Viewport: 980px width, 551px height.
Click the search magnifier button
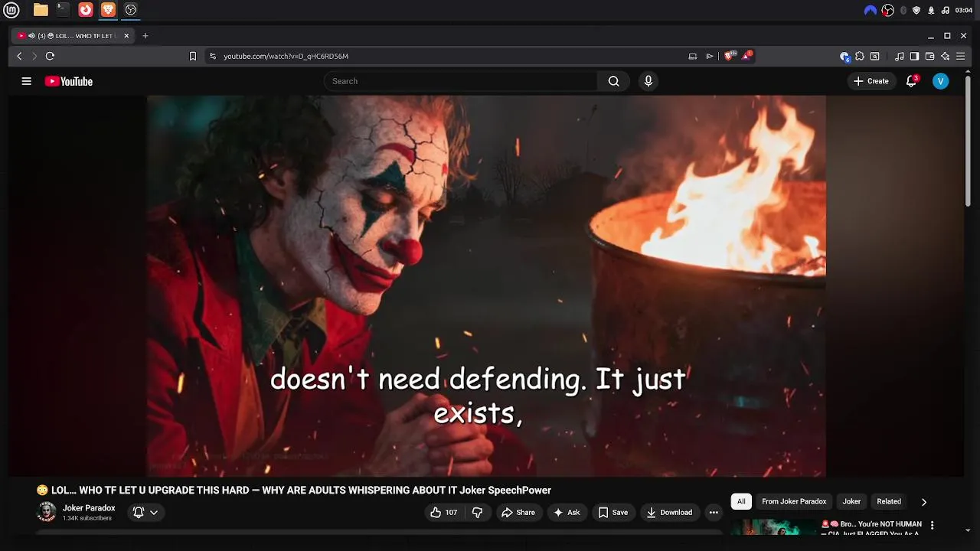613,81
